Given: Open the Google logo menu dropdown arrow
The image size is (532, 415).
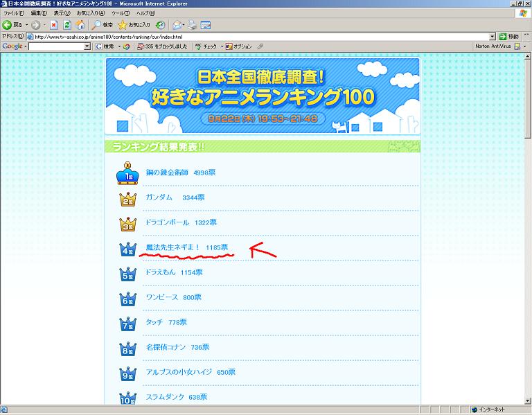Looking at the screenshot, I should click(26, 46).
